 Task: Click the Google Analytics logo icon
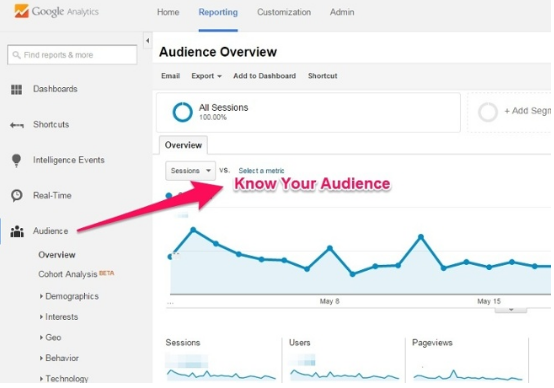point(22,11)
